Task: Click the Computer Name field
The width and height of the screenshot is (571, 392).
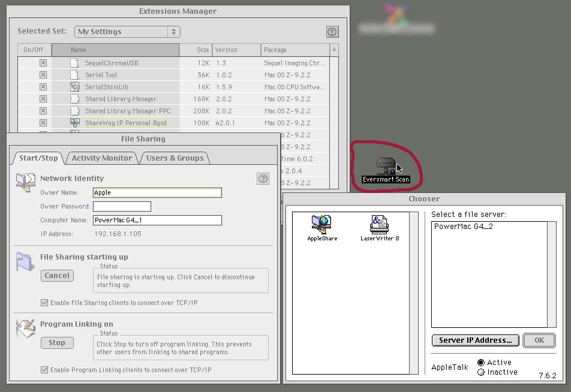Action: click(x=157, y=220)
